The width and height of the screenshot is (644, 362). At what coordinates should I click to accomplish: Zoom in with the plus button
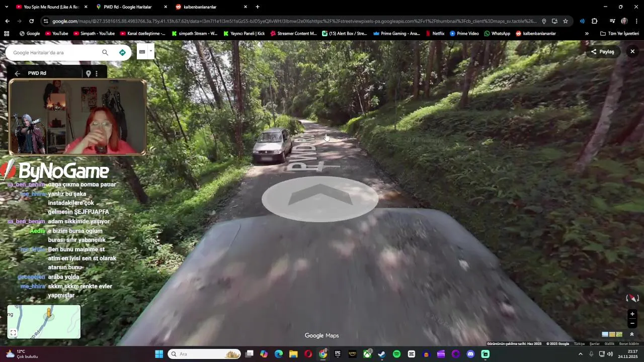(632, 314)
